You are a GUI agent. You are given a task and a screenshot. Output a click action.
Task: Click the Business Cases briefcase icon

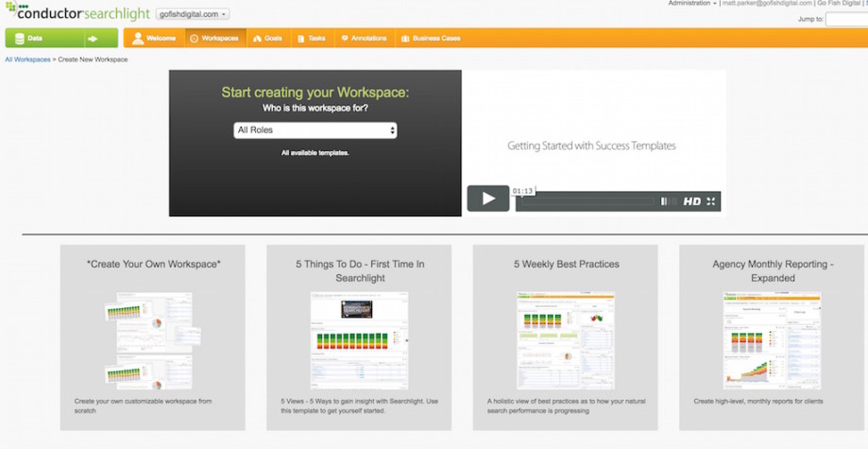pyautogui.click(x=405, y=39)
